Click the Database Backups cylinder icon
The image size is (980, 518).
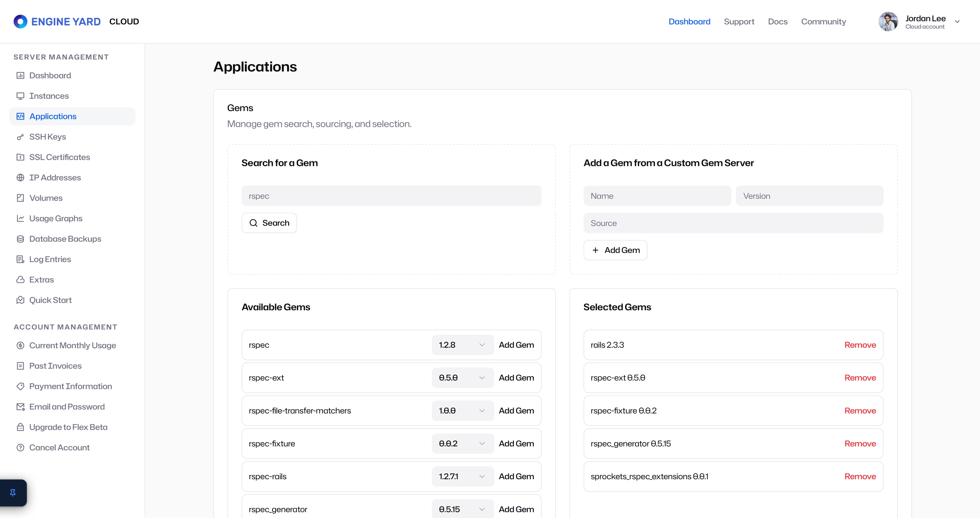tap(20, 239)
